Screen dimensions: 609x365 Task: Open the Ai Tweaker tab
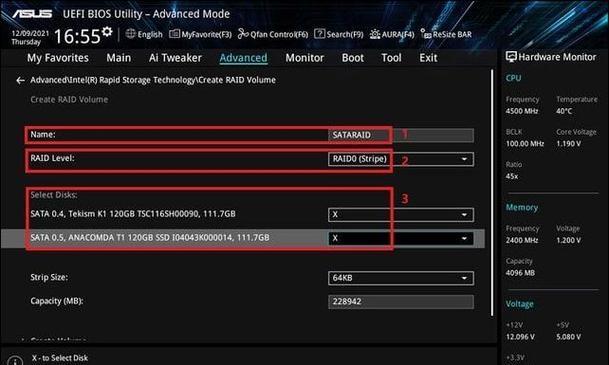[x=175, y=58]
